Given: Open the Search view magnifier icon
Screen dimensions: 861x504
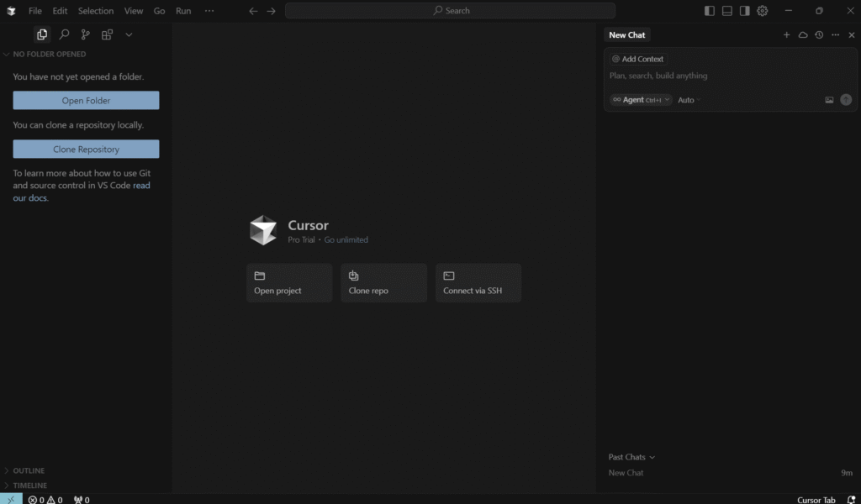Looking at the screenshot, I should click(x=64, y=34).
